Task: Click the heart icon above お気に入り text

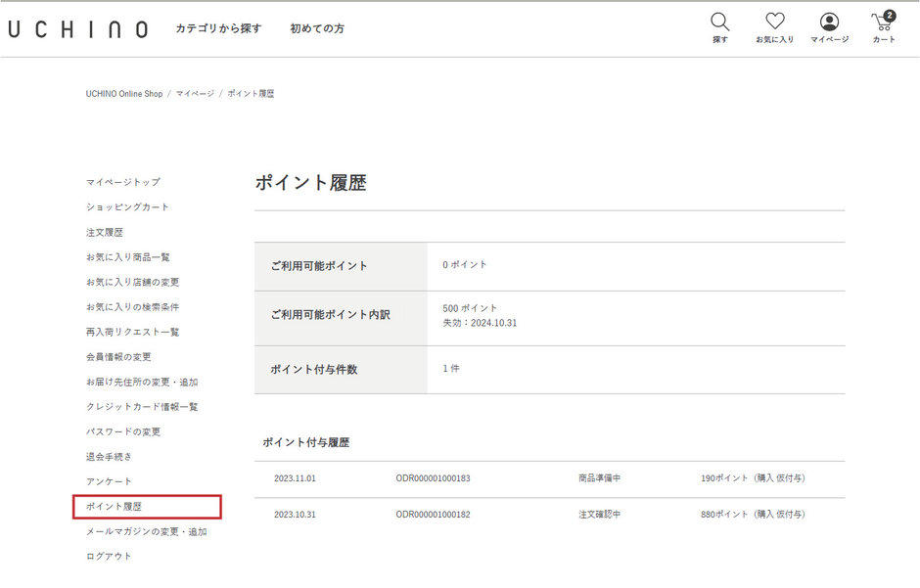Action: tap(775, 21)
